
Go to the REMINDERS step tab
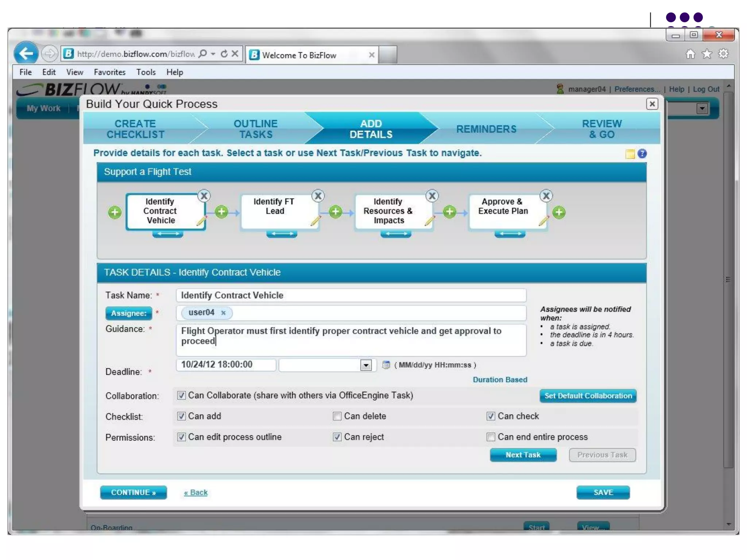point(486,129)
